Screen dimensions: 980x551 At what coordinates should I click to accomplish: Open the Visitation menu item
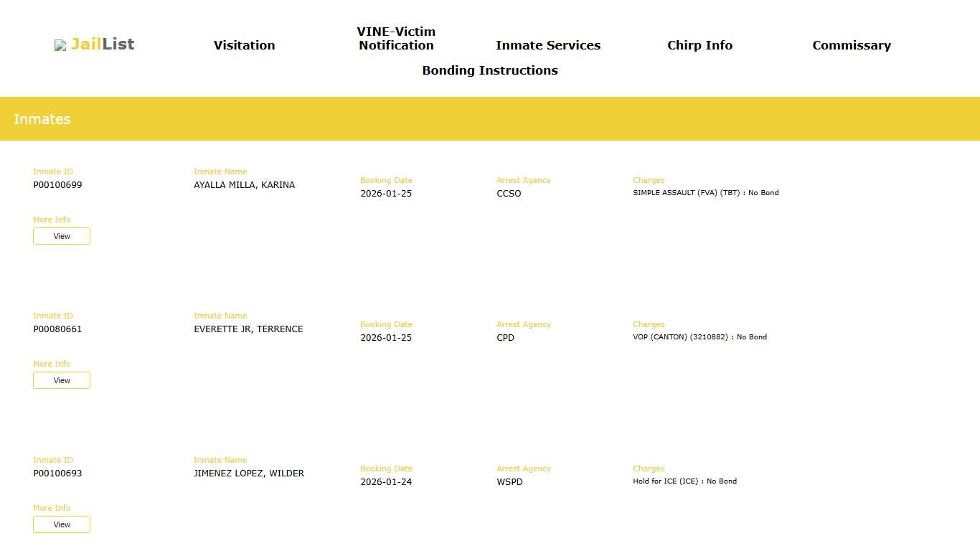tap(244, 45)
